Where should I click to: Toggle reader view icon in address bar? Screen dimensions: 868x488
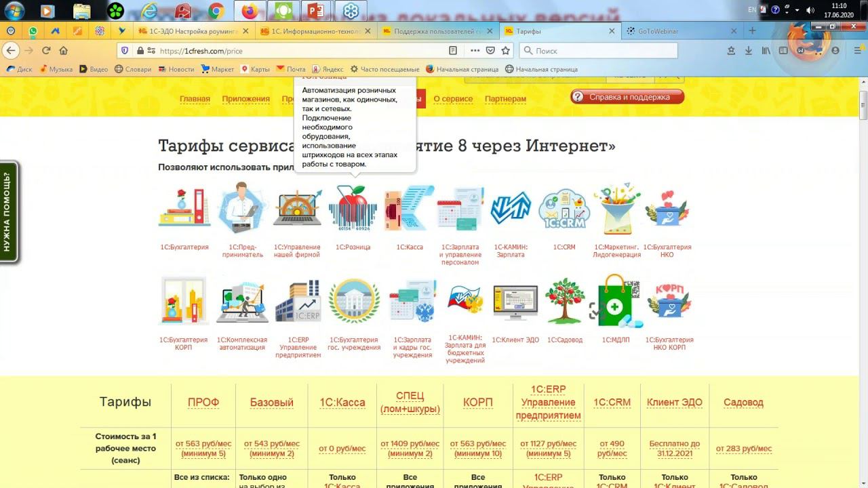[454, 50]
